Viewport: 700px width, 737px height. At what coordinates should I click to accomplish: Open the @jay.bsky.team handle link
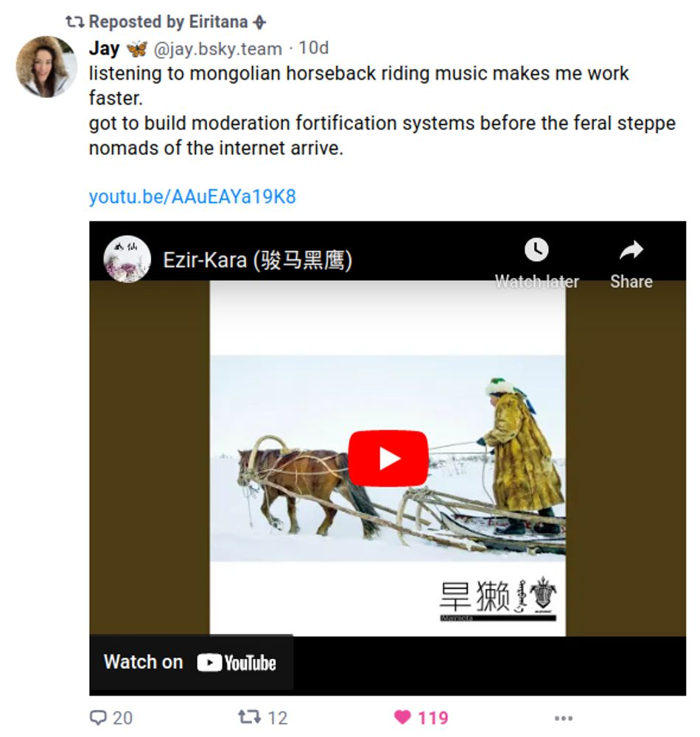pyautogui.click(x=218, y=49)
